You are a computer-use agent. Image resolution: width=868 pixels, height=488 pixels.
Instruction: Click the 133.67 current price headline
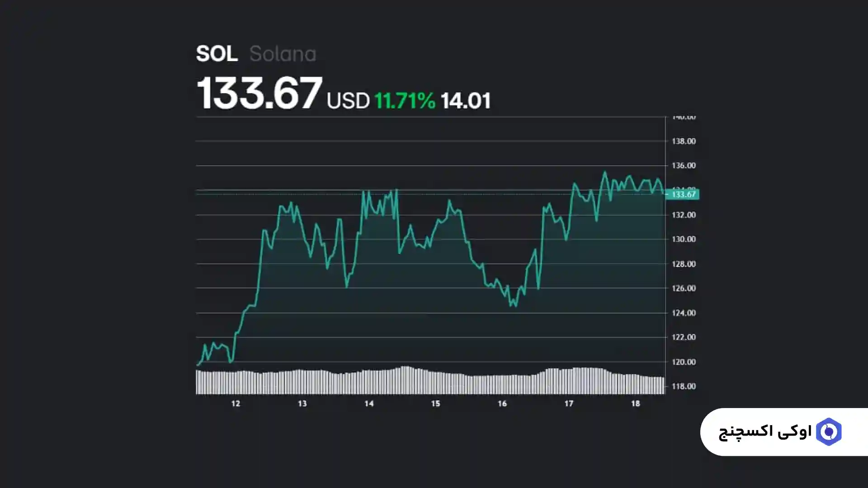(259, 94)
